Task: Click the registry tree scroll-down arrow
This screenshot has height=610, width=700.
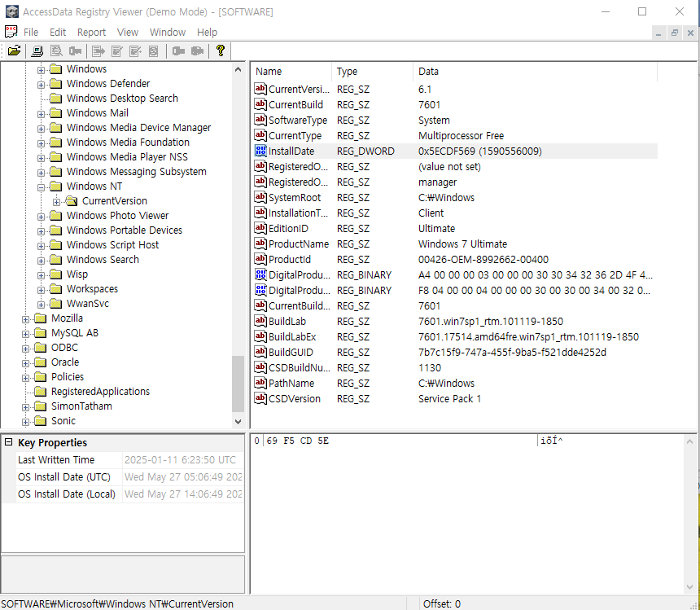Action: click(238, 422)
